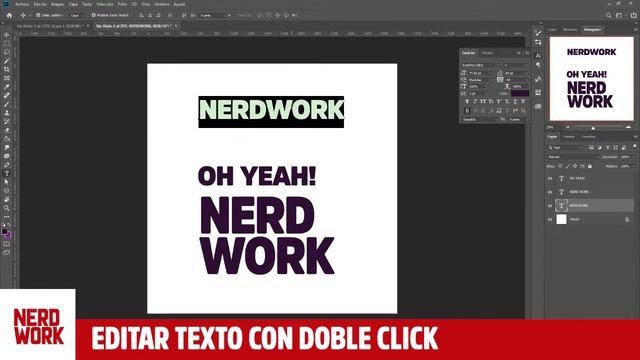Screen dimensions: 640x360
Task: Select the Brush tool
Action: [7, 104]
